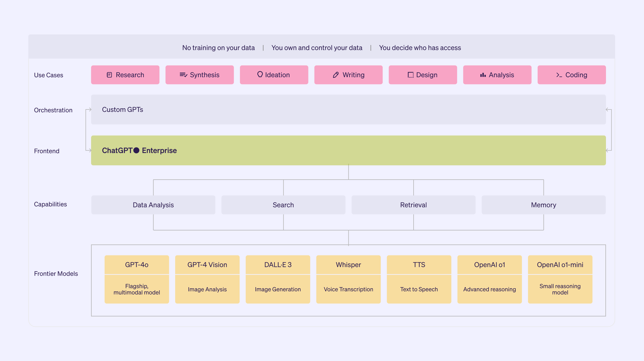Click the GPT-4o model card
This screenshot has width=644, height=361.
137,279
